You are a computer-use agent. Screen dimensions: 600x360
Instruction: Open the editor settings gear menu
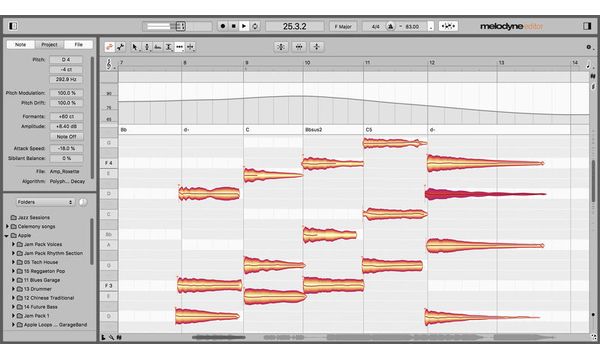click(589, 47)
